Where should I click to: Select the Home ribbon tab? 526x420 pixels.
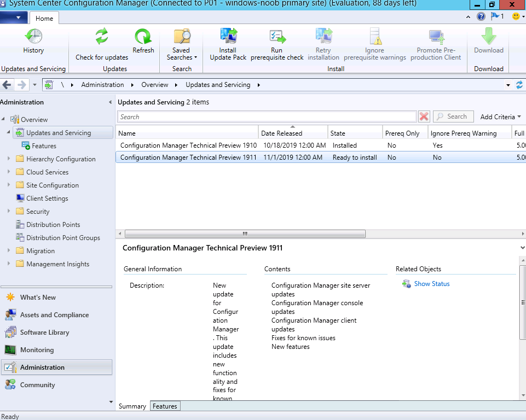click(44, 18)
